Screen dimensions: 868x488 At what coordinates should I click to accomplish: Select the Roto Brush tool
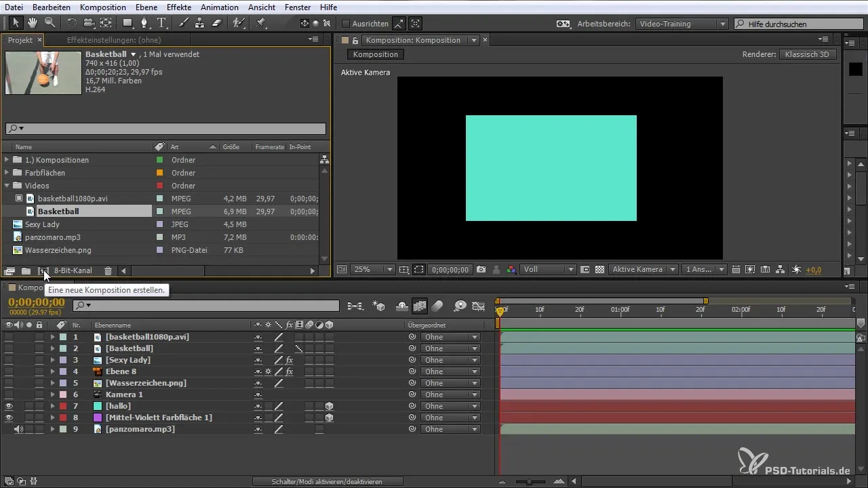point(238,23)
